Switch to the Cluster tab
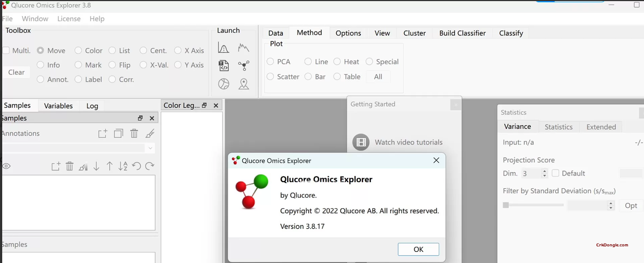Image resolution: width=644 pixels, height=263 pixels. (x=415, y=33)
